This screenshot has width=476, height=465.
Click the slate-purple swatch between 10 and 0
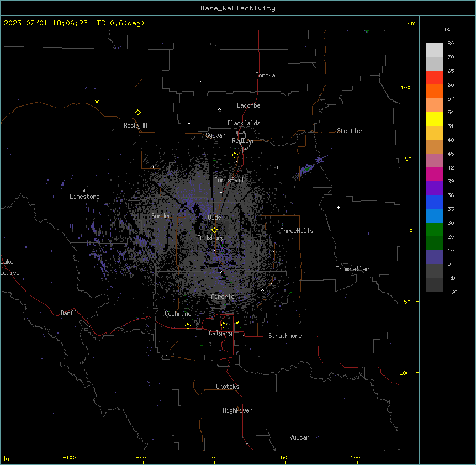coord(434,257)
